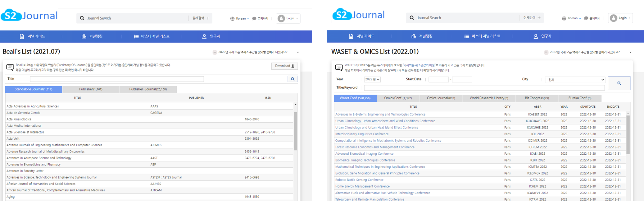
Task: Open Advanced Biomedical Imaging Conference link
Action: 364,154
